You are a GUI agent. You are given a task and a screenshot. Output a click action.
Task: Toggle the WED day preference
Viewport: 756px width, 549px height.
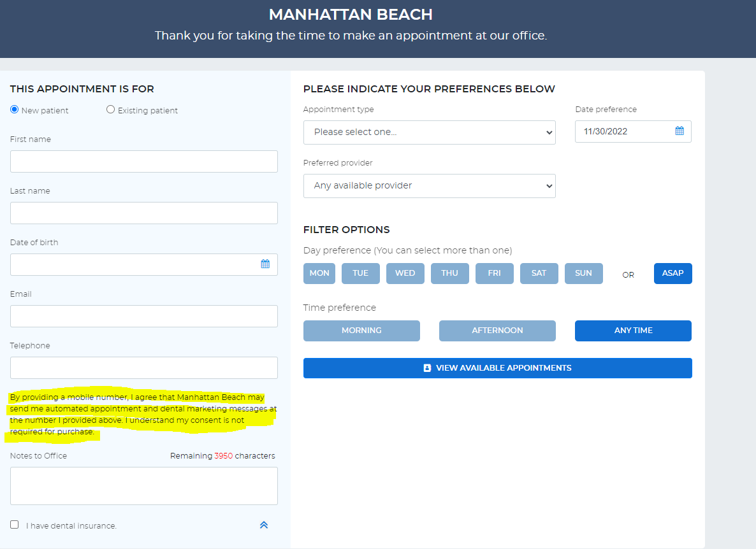click(405, 273)
